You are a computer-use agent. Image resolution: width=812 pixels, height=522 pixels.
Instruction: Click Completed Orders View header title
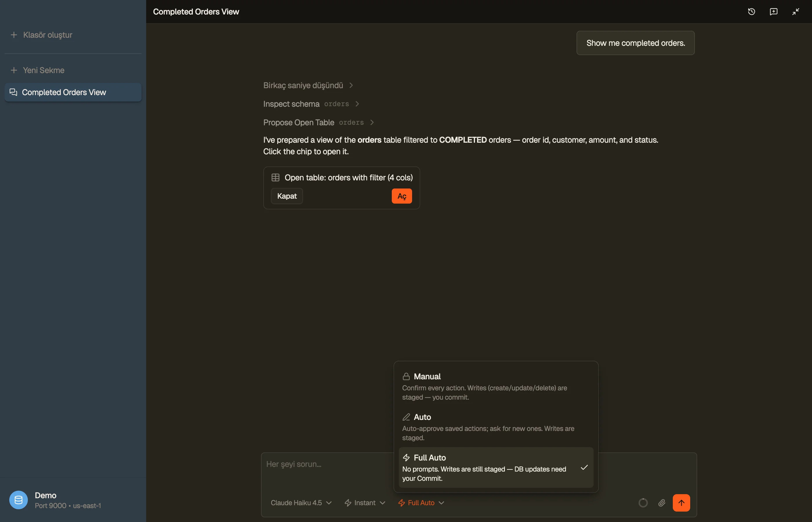[196, 12]
